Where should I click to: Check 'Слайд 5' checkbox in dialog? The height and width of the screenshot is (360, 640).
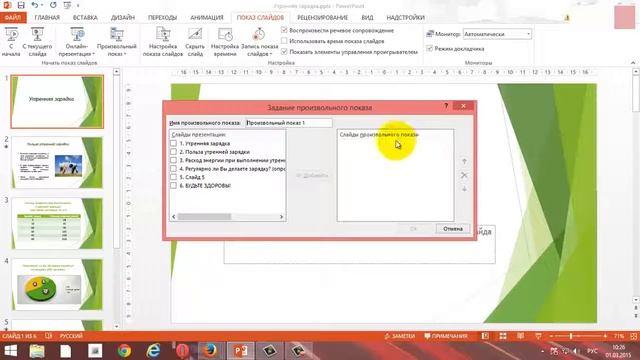point(173,177)
